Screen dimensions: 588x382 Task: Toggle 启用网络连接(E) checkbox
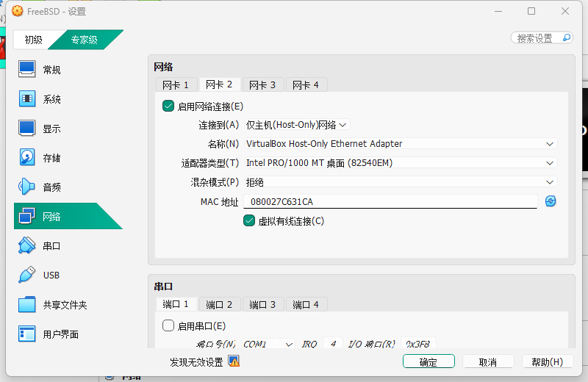coord(168,106)
